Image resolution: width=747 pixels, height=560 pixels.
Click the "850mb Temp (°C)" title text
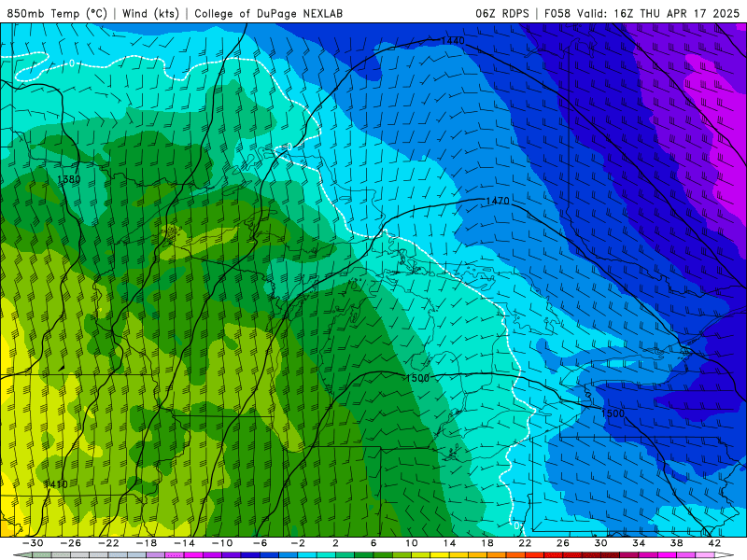click(x=57, y=13)
